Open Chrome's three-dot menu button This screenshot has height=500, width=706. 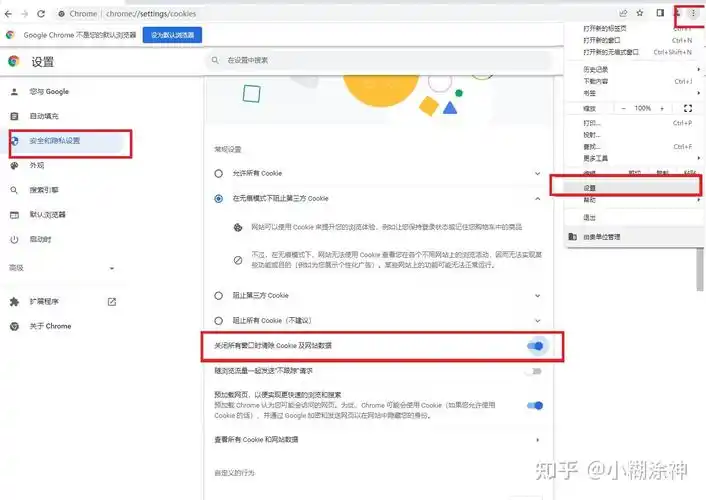[x=693, y=13]
